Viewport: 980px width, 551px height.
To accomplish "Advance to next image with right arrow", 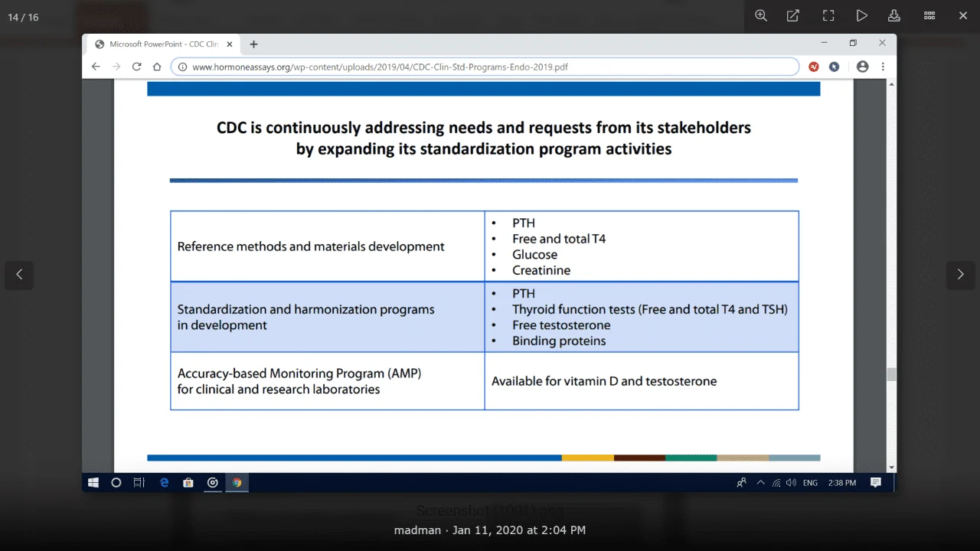I will (x=960, y=275).
